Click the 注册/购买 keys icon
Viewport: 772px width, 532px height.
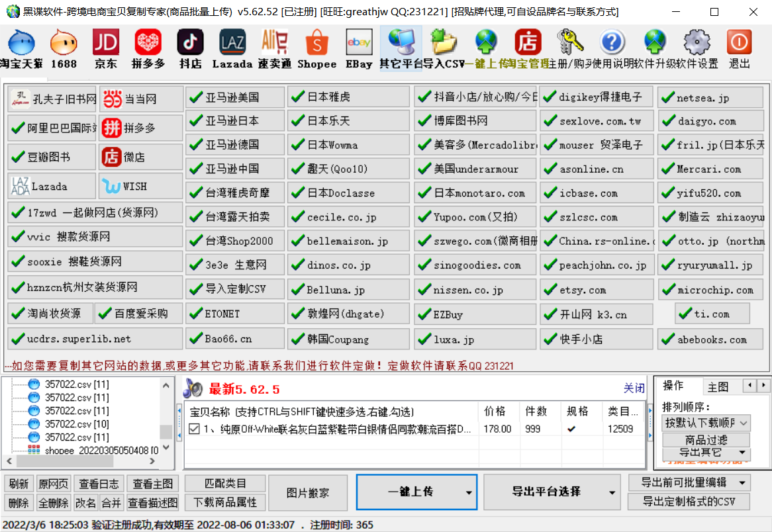pyautogui.click(x=570, y=48)
